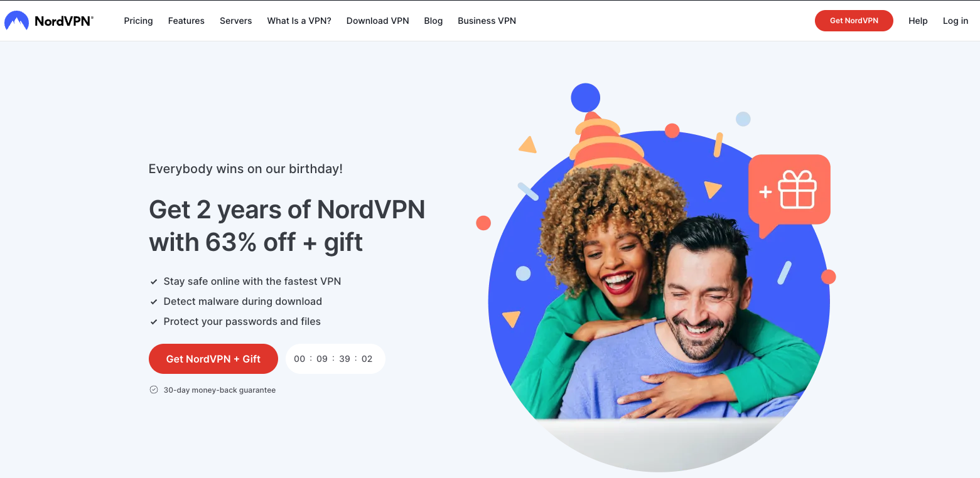Click the countdown timer display
980x478 pixels.
[335, 359]
